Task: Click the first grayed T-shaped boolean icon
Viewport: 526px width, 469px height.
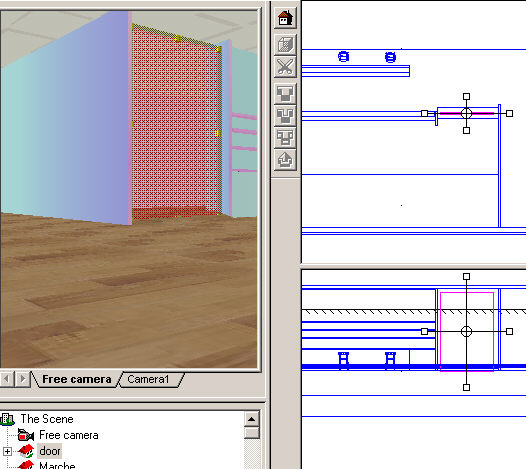Action: click(285, 94)
